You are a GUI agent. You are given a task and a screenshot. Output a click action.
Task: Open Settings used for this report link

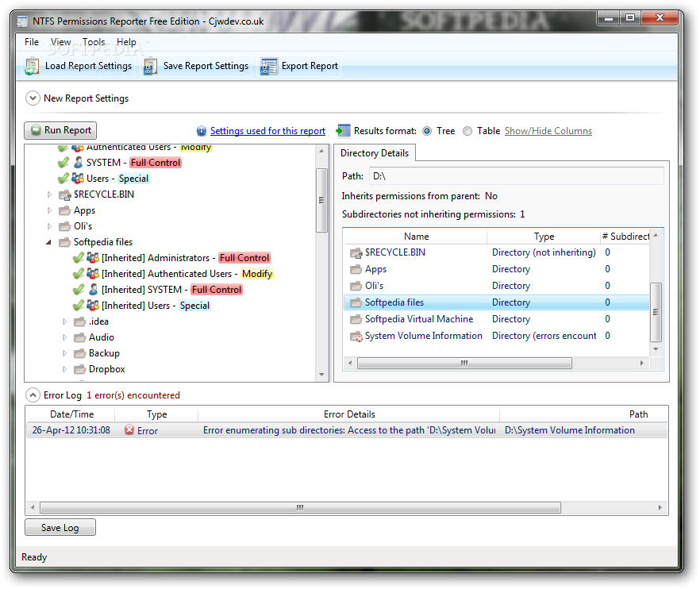coord(268,131)
